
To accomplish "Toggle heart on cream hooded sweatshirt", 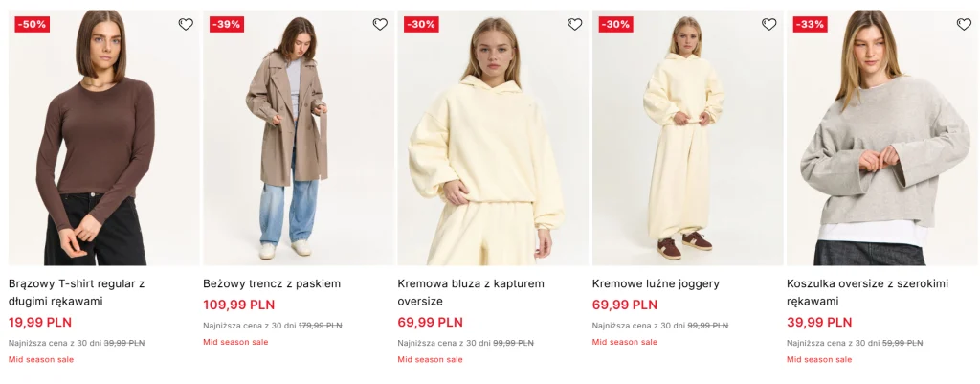I will tap(574, 25).
